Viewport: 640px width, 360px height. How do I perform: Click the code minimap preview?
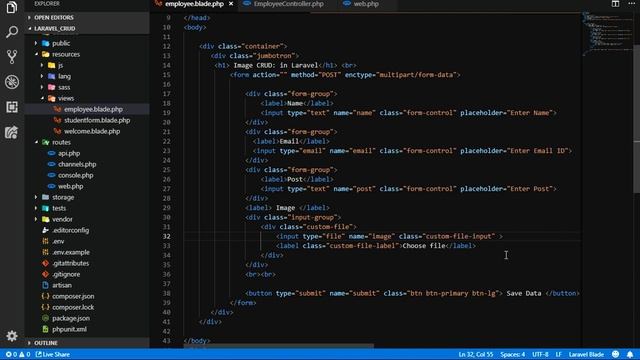click(607, 34)
